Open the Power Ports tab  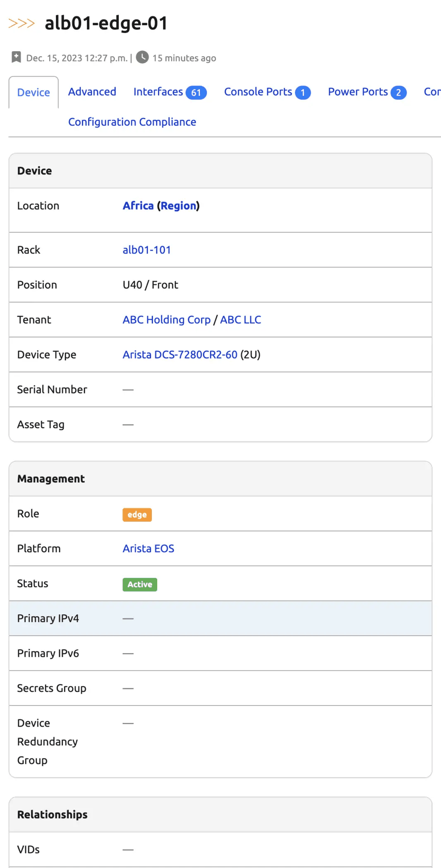click(x=358, y=92)
